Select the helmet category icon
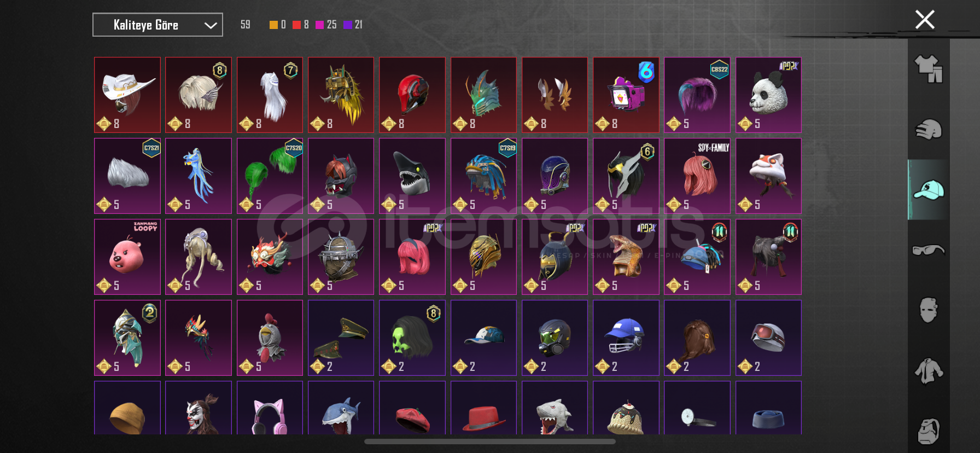 pyautogui.click(x=929, y=130)
